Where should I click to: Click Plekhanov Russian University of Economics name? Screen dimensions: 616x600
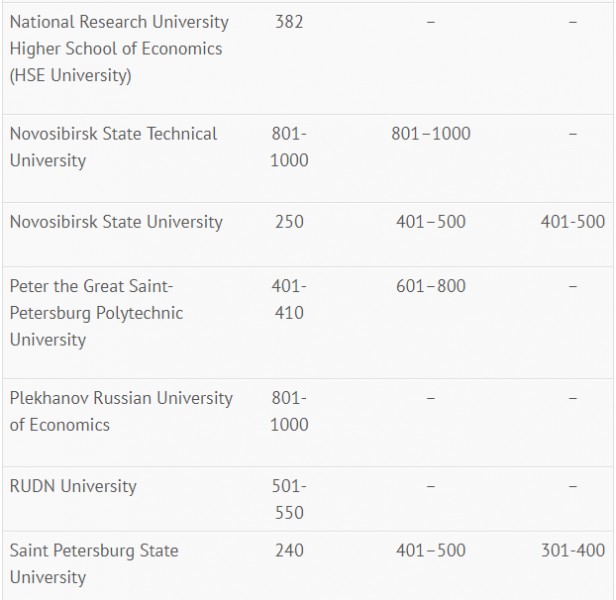point(121,411)
